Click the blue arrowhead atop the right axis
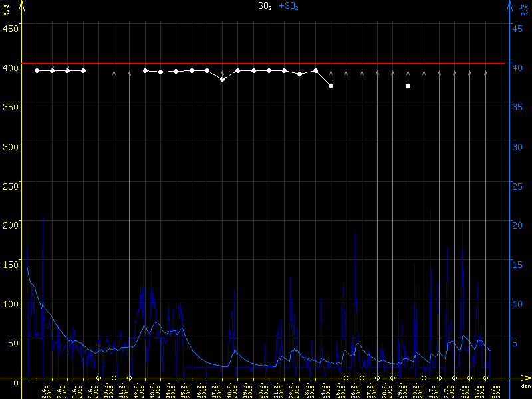The image size is (532, 399). click(509, 5)
